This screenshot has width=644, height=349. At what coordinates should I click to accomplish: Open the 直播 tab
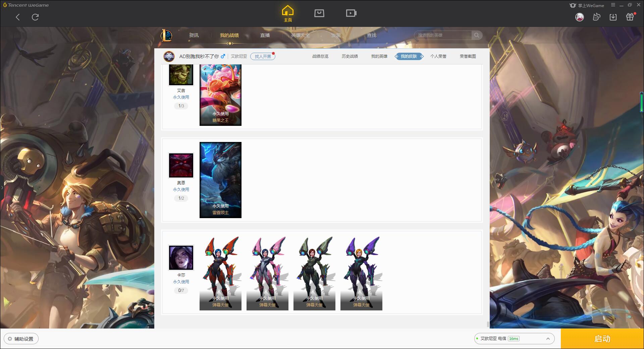pyautogui.click(x=265, y=35)
